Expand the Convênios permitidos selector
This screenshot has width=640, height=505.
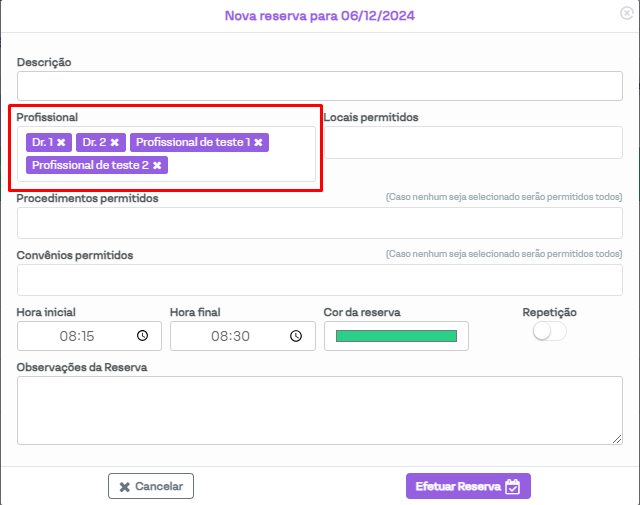coord(319,280)
